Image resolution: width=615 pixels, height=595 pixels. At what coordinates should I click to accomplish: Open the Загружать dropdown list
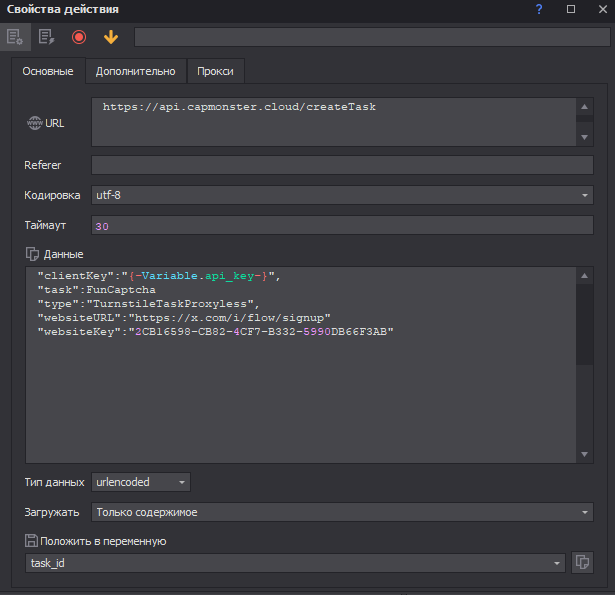click(342, 512)
